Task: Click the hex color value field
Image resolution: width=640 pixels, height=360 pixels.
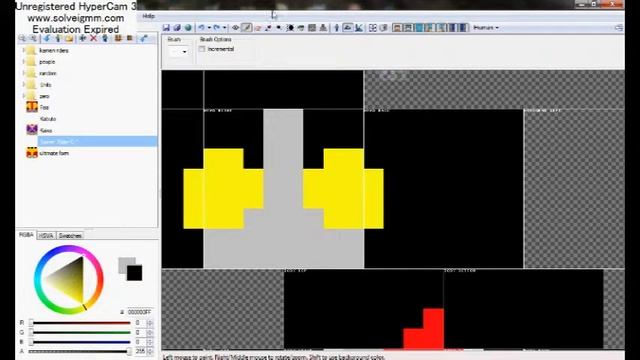Action: coord(140,312)
